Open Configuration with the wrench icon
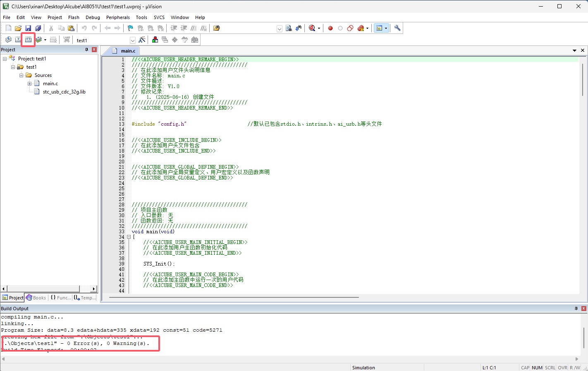 pyautogui.click(x=397, y=28)
